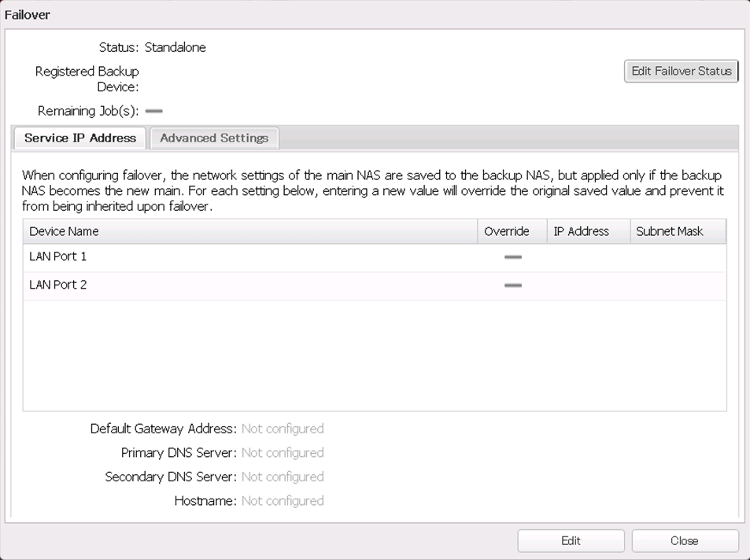This screenshot has height=560, width=750.
Task: Click the Remaining Job(s) dash indicator
Action: point(154,112)
